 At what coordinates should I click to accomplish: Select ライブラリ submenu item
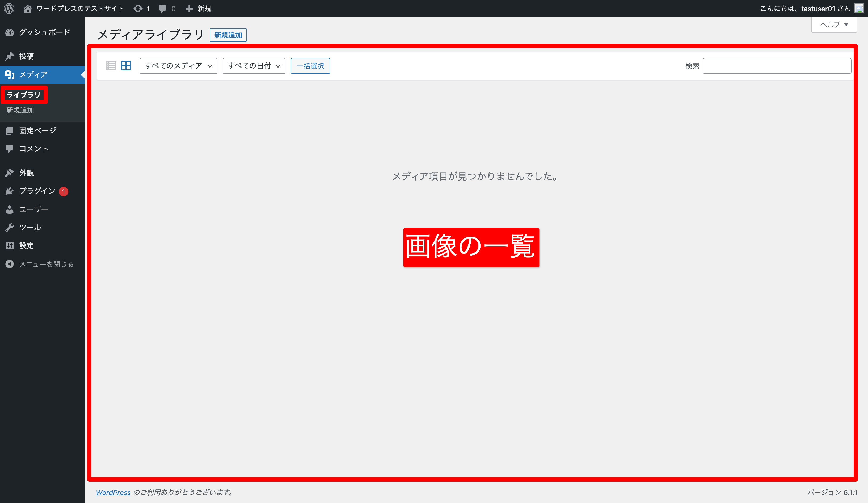[x=23, y=95]
